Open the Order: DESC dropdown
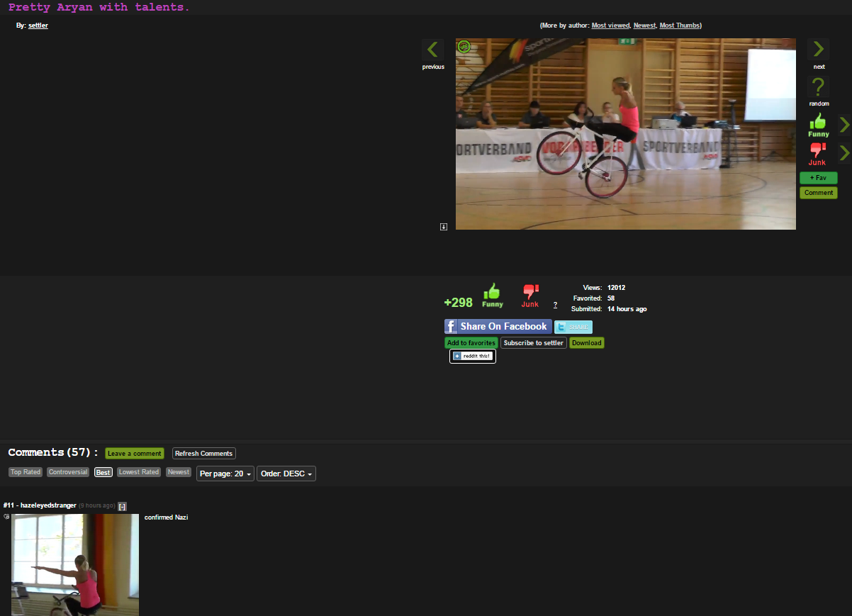 coord(286,474)
